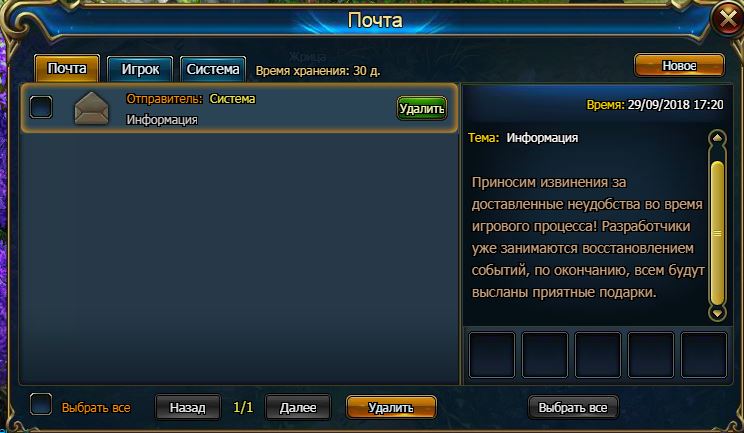Viewport: 744px width, 433px height.
Task: Go to next page with Далее
Action: [x=298, y=408]
